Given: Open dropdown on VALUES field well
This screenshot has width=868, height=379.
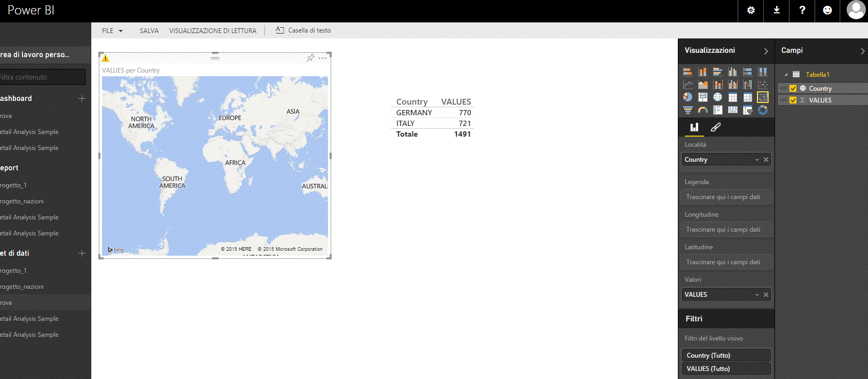Looking at the screenshot, I should 757,295.
